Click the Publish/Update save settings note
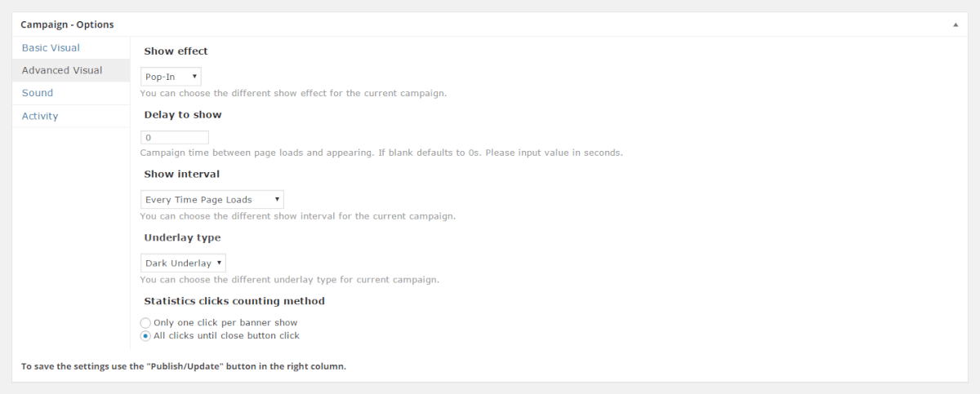The image size is (980, 394). point(184,367)
